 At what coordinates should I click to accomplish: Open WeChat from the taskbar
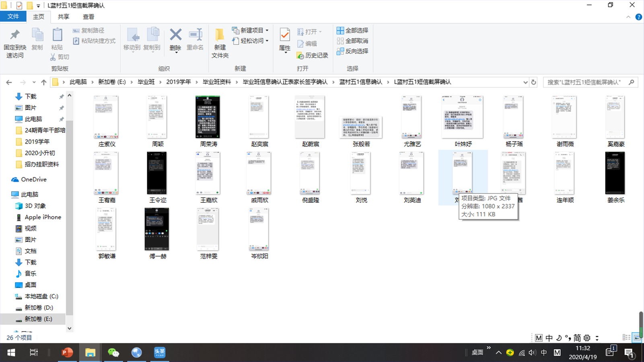[x=113, y=353]
